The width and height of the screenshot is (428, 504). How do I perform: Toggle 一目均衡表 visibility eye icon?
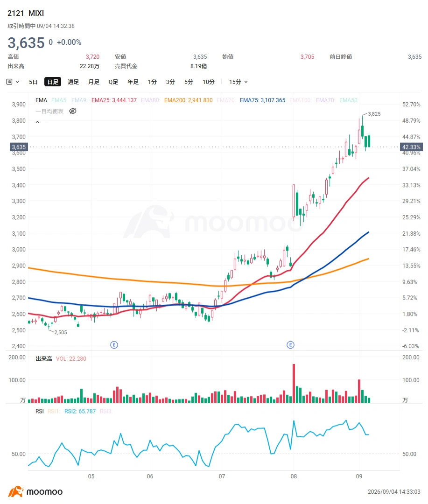click(x=73, y=111)
